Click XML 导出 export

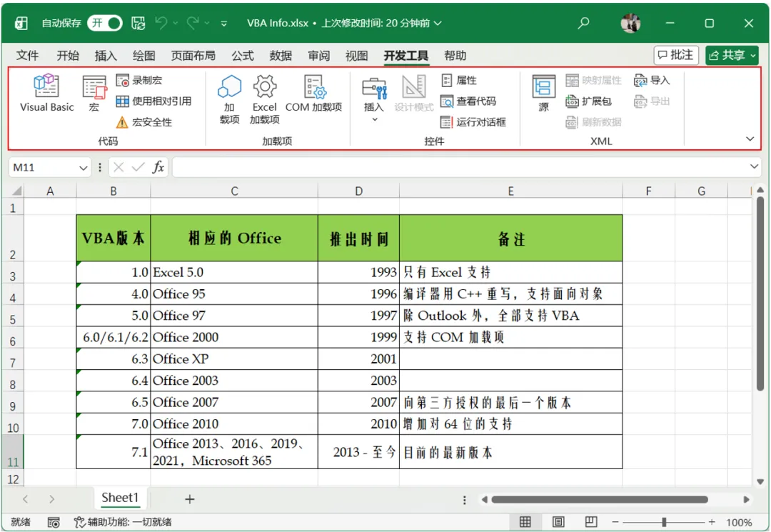click(x=652, y=101)
